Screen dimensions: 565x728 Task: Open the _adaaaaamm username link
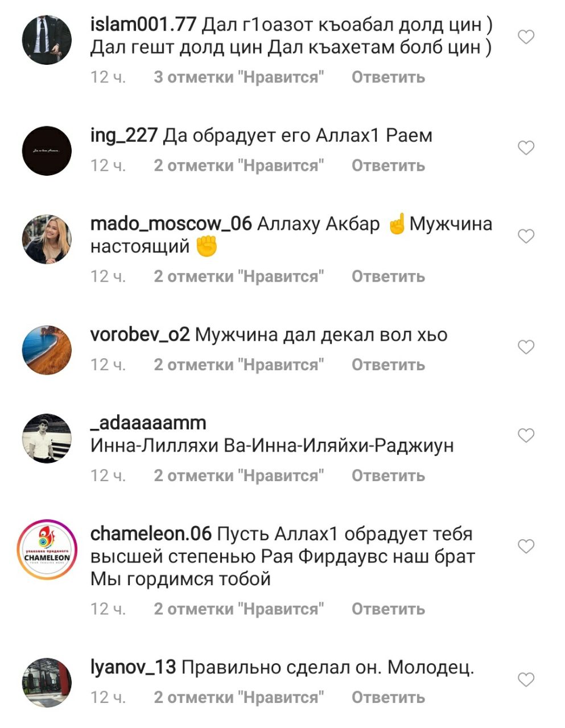(x=148, y=423)
